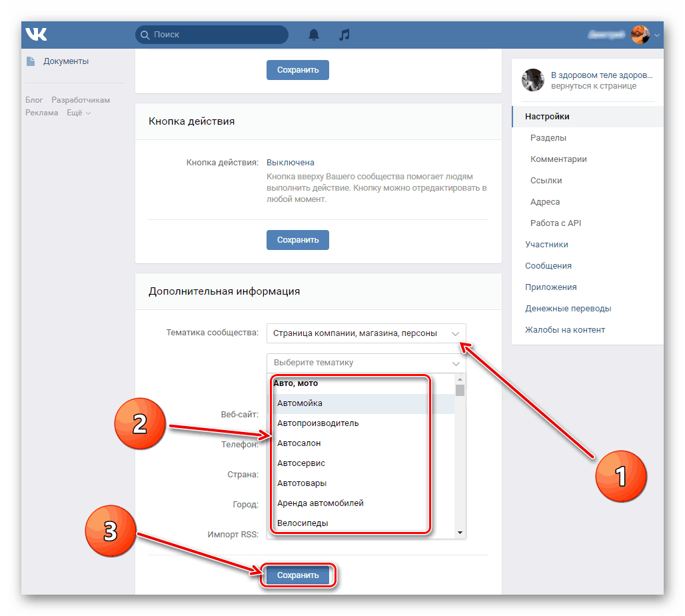Click the community avatar thumbnail

tap(533, 80)
